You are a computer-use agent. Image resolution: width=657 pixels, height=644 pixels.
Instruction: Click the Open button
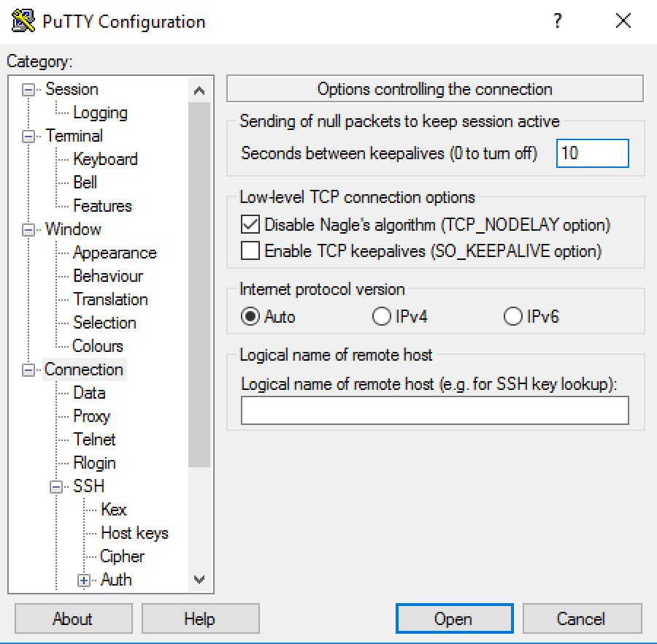tap(454, 618)
